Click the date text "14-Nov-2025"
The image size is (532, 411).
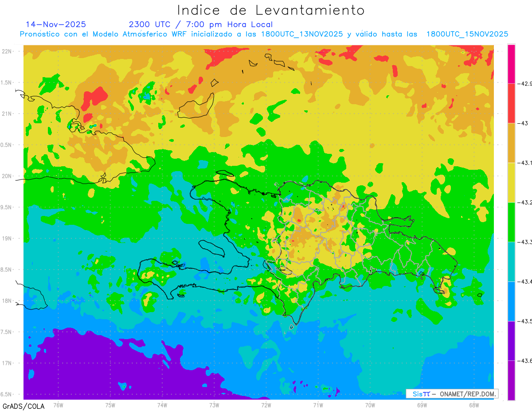pos(56,24)
